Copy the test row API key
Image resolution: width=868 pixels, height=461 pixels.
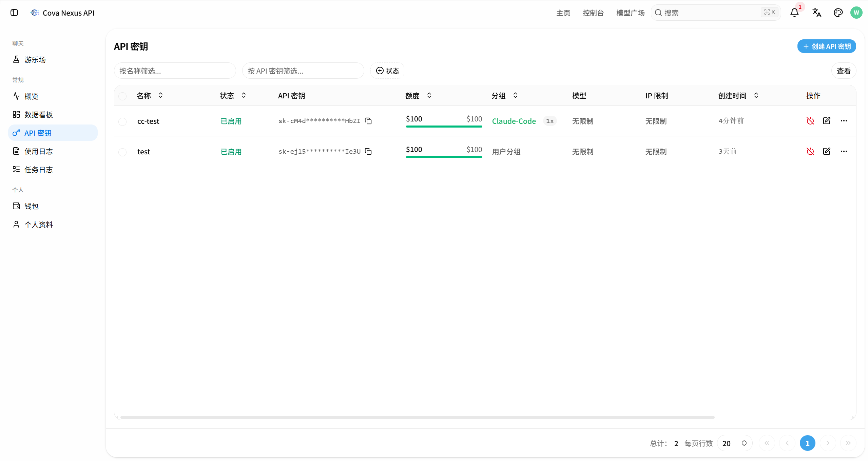tap(368, 152)
